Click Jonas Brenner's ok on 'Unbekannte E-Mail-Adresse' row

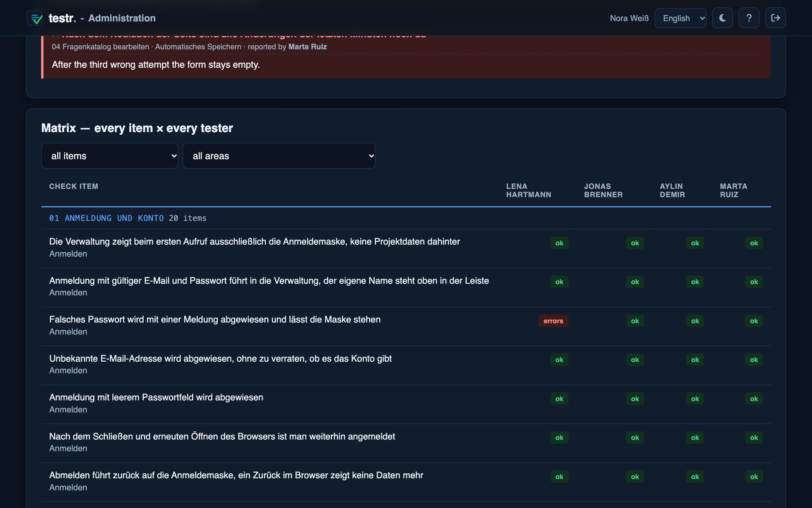635,360
